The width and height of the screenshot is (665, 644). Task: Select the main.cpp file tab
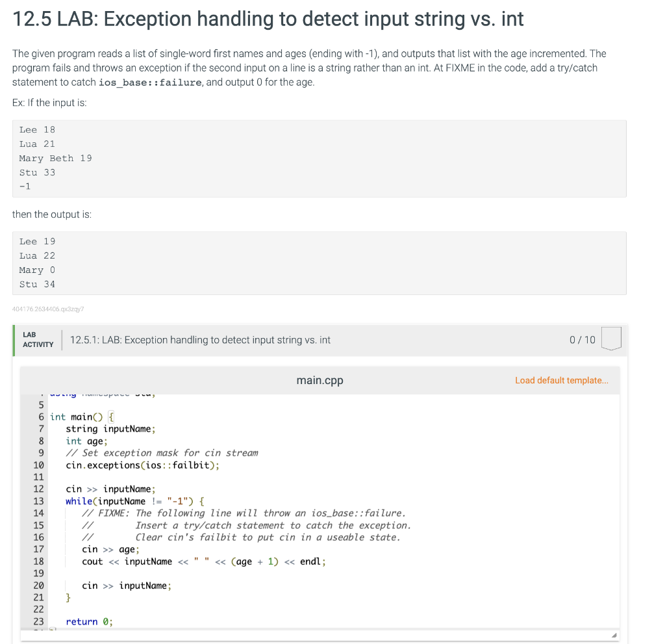320,380
